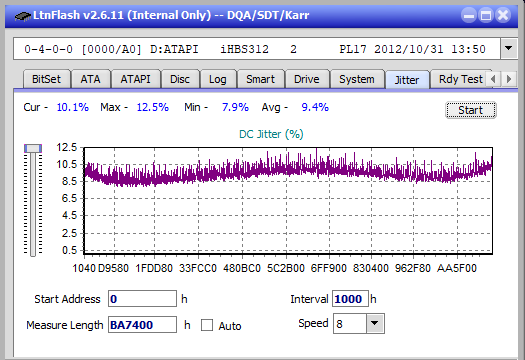The width and height of the screenshot is (525, 360).
Task: Expand the Speed dropdown list
Action: (375, 323)
